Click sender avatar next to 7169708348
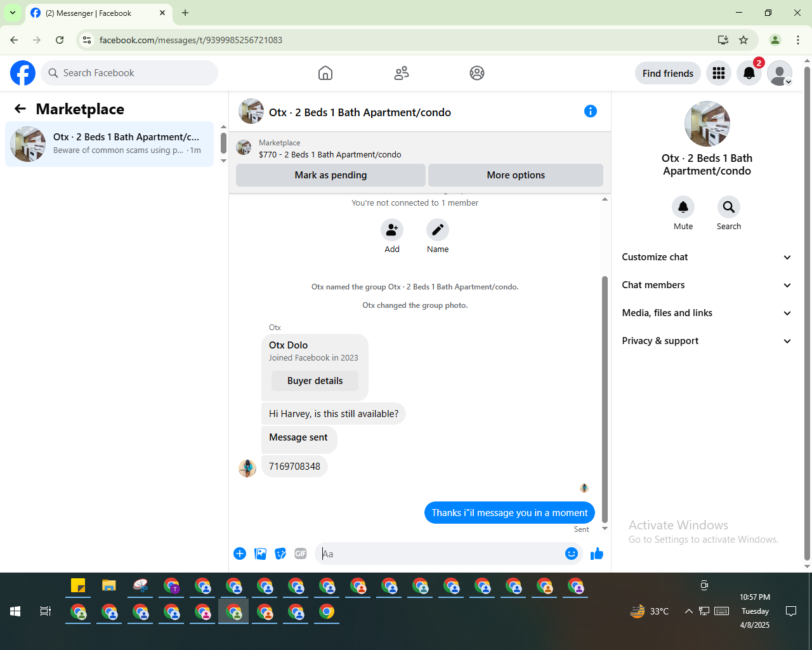The width and height of the screenshot is (812, 650). [247, 468]
